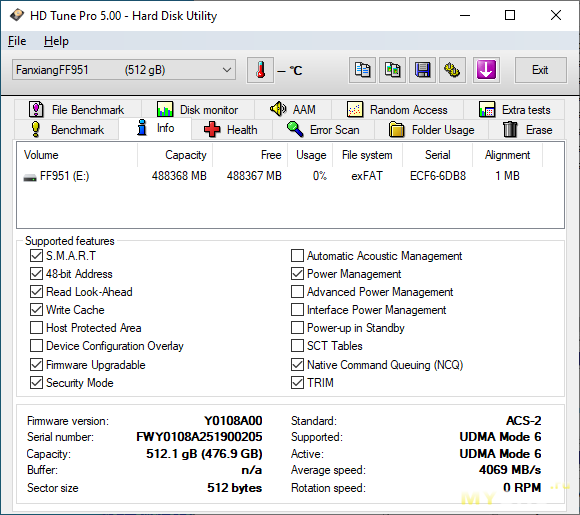Minimize the HD Tune Pro window
Viewport: 580px width, 515px height.
click(465, 16)
